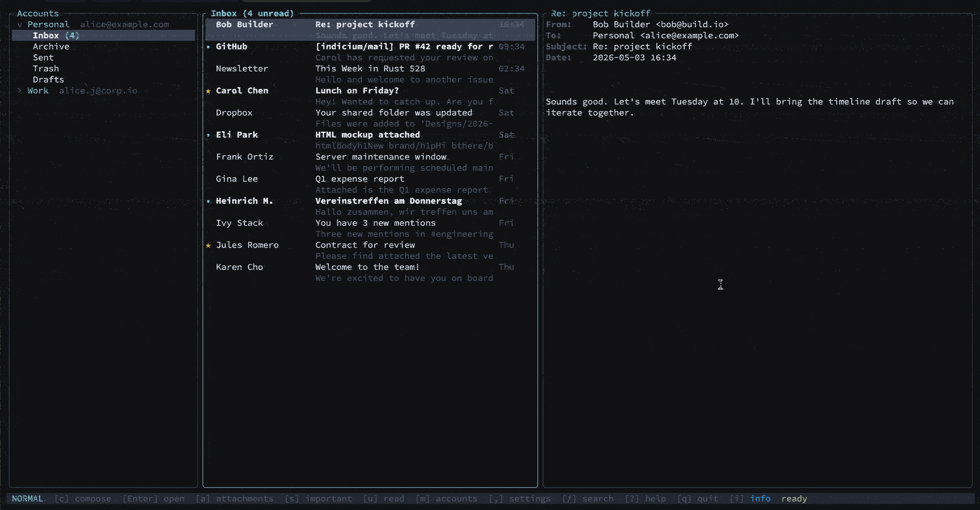Collapse the Personal account tree
This screenshot has width=980, height=510.
pos(20,24)
